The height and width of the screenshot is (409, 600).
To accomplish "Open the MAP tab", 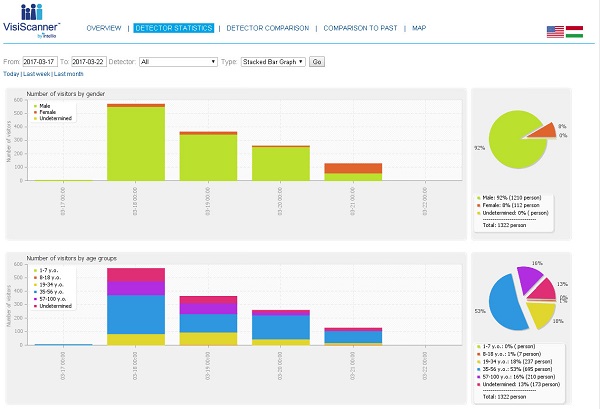I will [x=419, y=28].
